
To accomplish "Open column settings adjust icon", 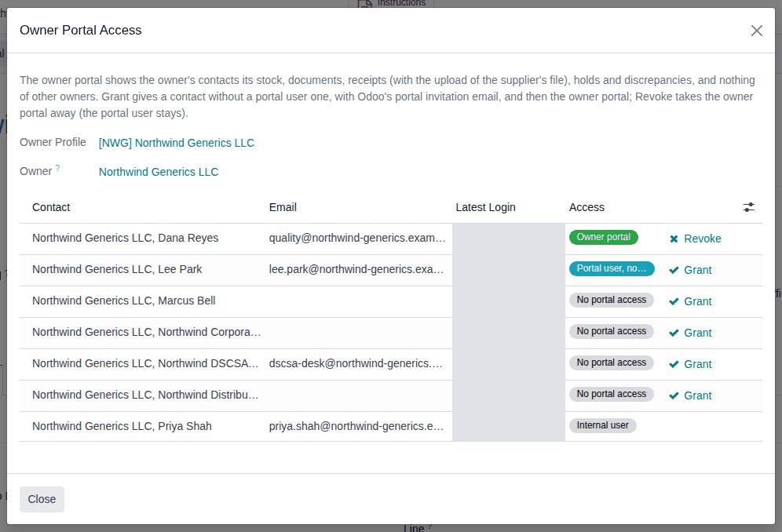I will click(x=748, y=207).
